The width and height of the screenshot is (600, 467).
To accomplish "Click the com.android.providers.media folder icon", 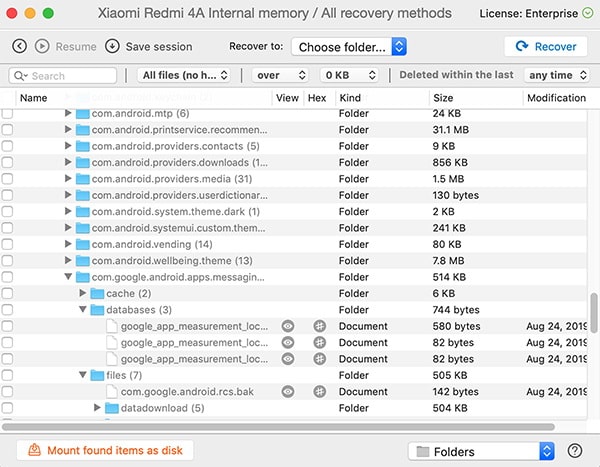I will point(83,179).
